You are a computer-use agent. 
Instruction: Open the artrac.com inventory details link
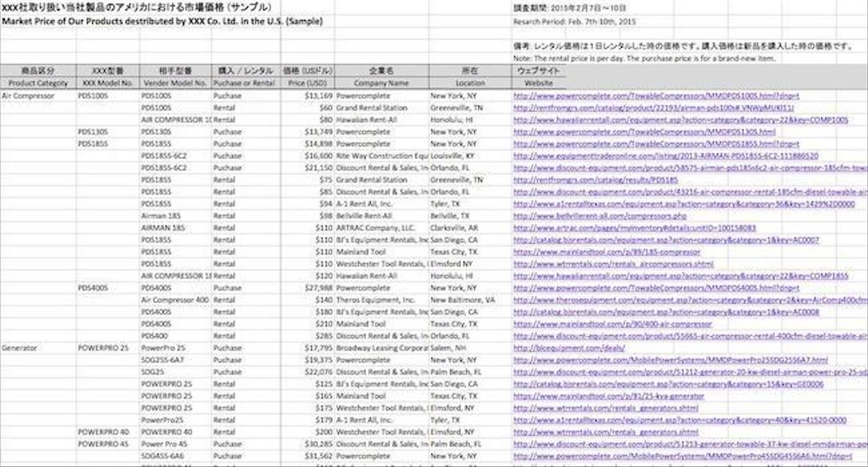[x=634, y=228]
